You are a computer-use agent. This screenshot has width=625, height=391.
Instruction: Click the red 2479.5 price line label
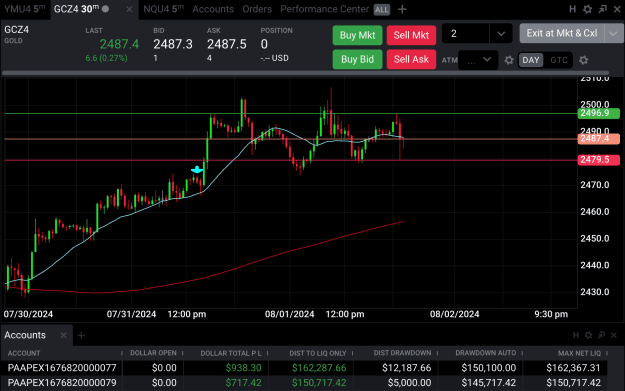(598, 160)
